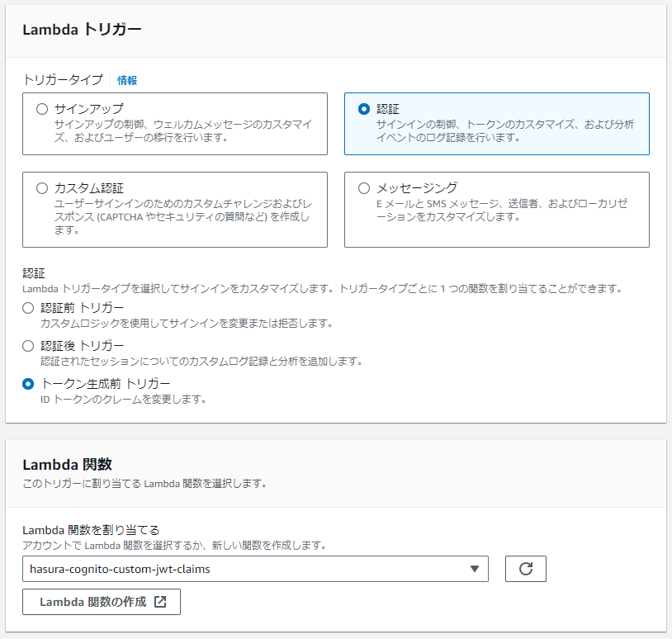672x639 pixels.
Task: Click the トリガータイプ label
Action: [63, 80]
